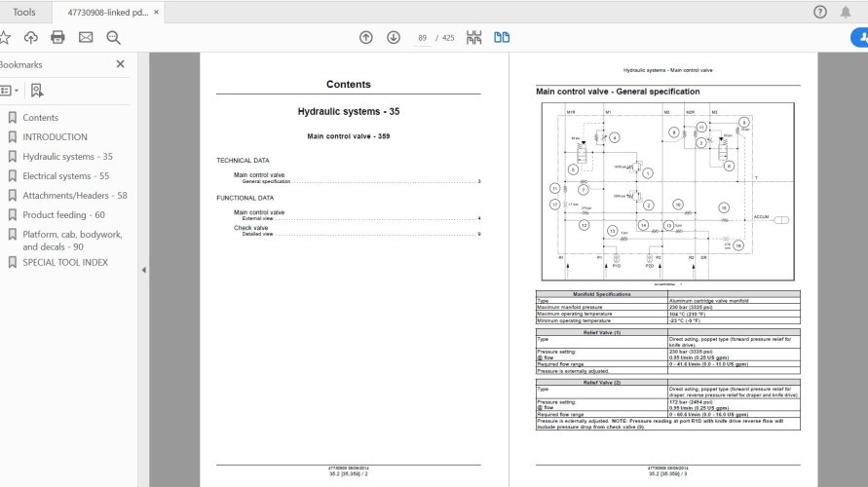Open the help question mark icon
868x487 pixels.
(x=820, y=13)
